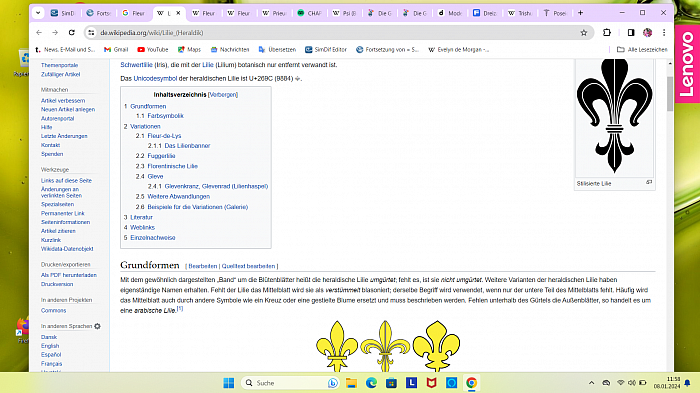Viewport: 700px width, 393px height.
Task: Click Bearbeiten next to Grundformen
Action: coord(203,266)
